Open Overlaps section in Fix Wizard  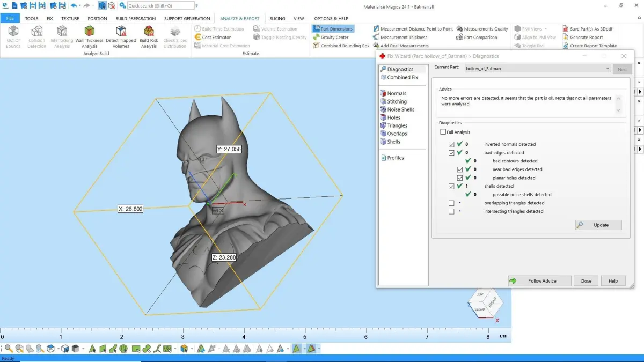[x=393, y=134]
